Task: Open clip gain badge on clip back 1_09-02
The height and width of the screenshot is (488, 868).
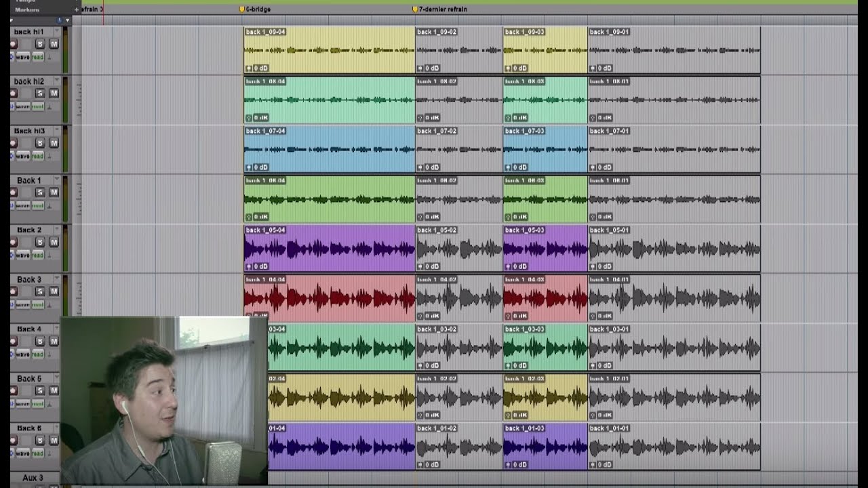Action: pyautogui.click(x=420, y=68)
